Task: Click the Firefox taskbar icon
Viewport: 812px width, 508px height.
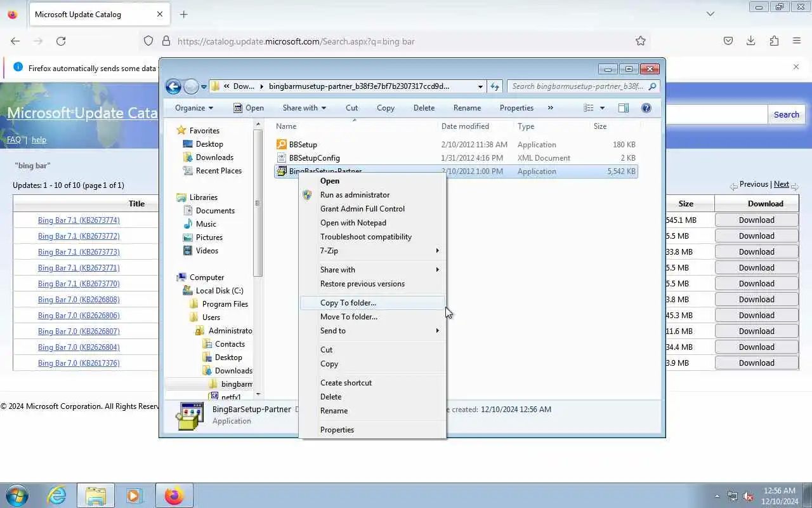Action: point(173,495)
